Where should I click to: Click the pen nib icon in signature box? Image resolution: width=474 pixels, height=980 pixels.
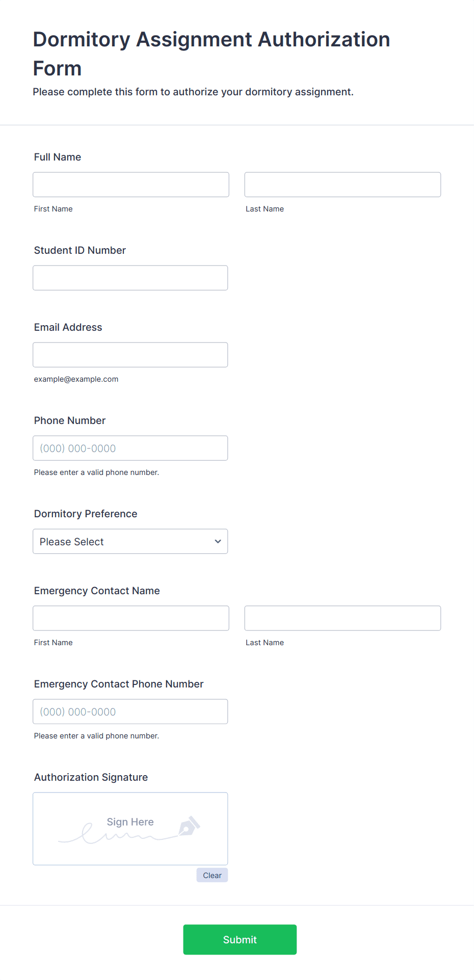[x=189, y=826]
